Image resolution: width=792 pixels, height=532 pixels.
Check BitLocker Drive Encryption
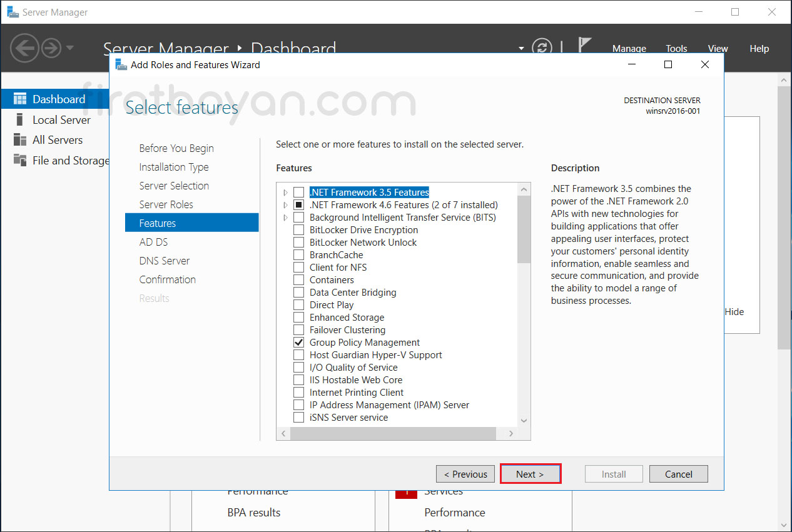[x=299, y=230]
